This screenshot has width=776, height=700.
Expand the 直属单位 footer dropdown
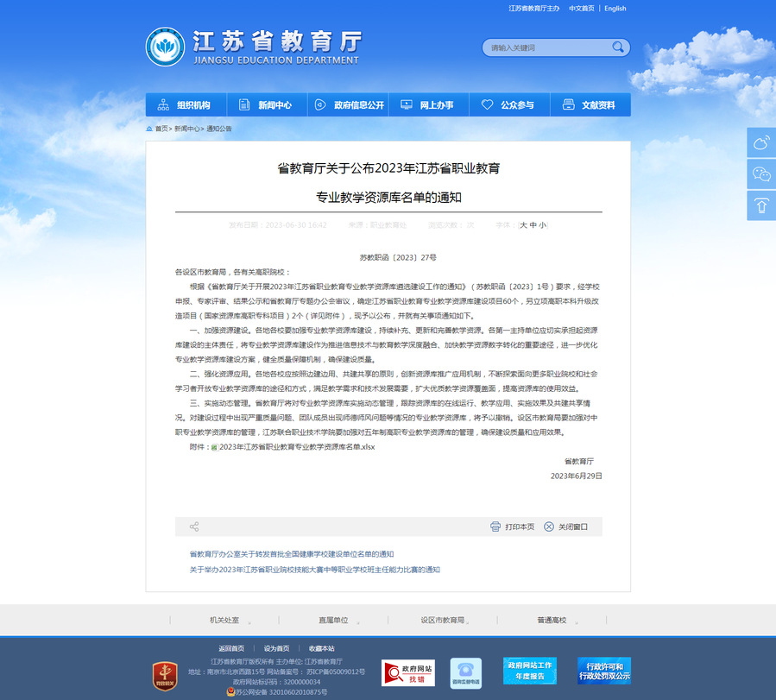coord(333,620)
